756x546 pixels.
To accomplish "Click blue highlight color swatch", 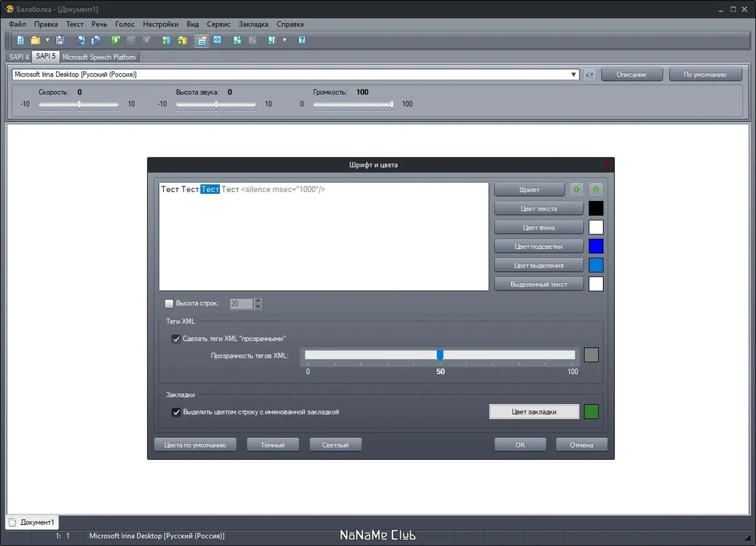I will pyautogui.click(x=596, y=246).
